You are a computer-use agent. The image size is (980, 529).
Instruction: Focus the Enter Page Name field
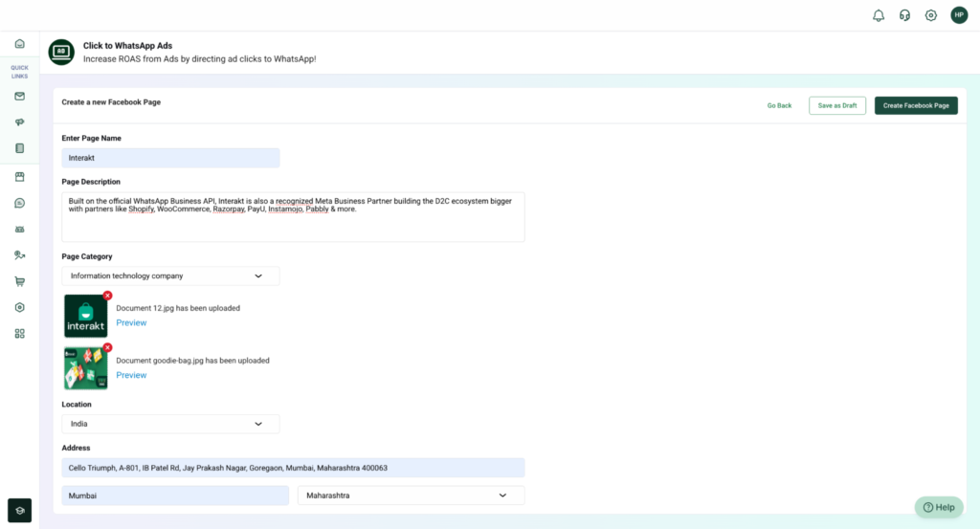click(170, 158)
